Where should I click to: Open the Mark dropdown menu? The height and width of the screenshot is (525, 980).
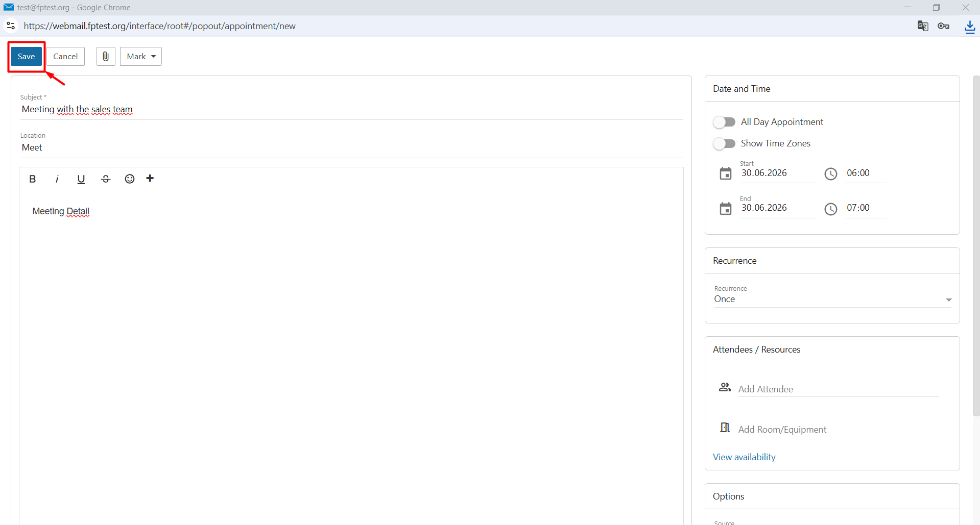coord(141,57)
